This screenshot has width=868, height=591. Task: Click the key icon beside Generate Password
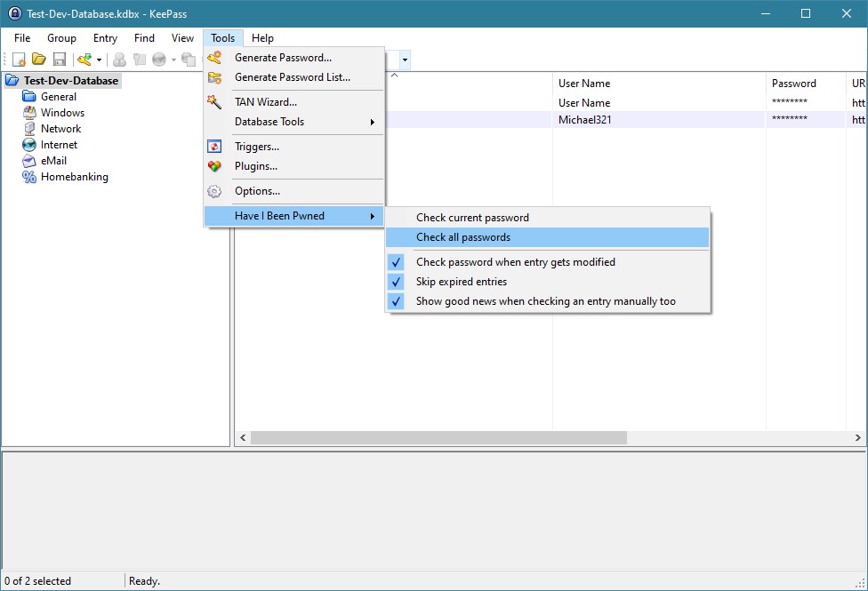214,58
